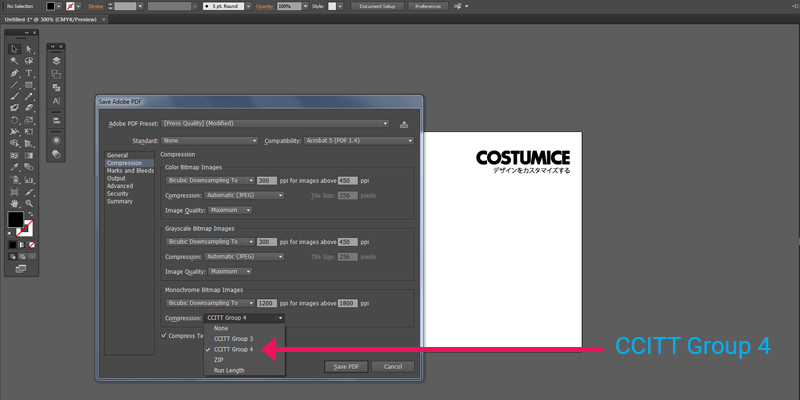The height and width of the screenshot is (400, 800).
Task: Choose the Rotate tool
Action: click(15, 120)
